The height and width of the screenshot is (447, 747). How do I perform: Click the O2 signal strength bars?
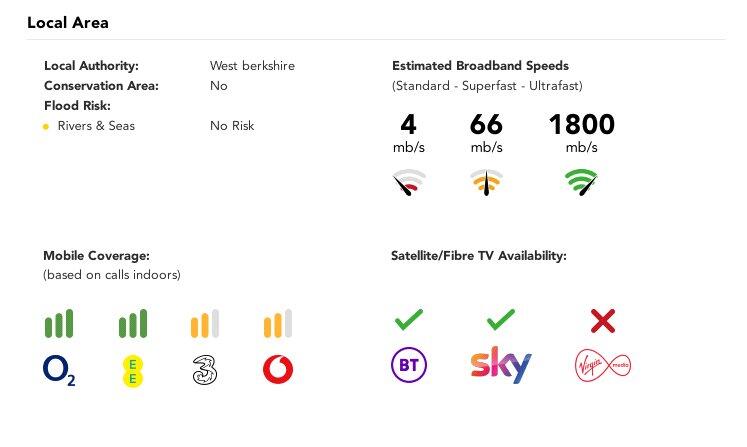click(x=58, y=324)
